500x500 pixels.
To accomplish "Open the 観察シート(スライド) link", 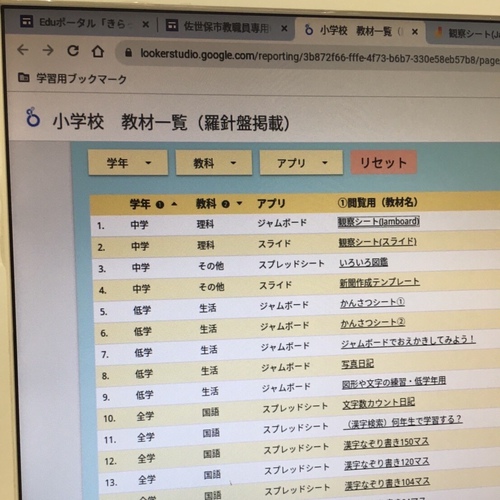I will [378, 242].
